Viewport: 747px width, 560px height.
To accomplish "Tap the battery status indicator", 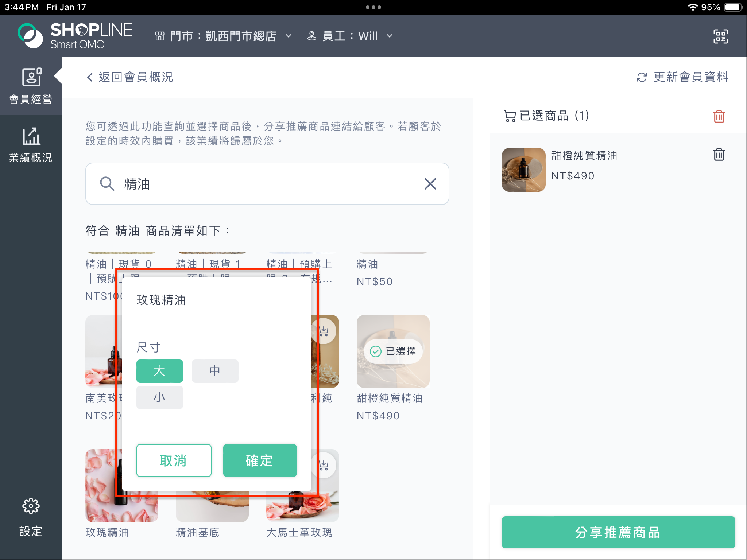I will 733,7.
